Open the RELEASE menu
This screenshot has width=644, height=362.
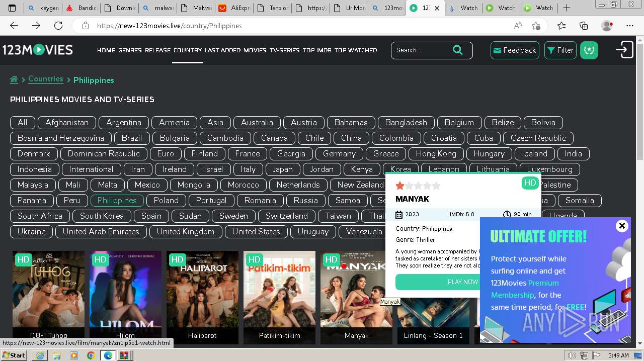click(x=158, y=50)
